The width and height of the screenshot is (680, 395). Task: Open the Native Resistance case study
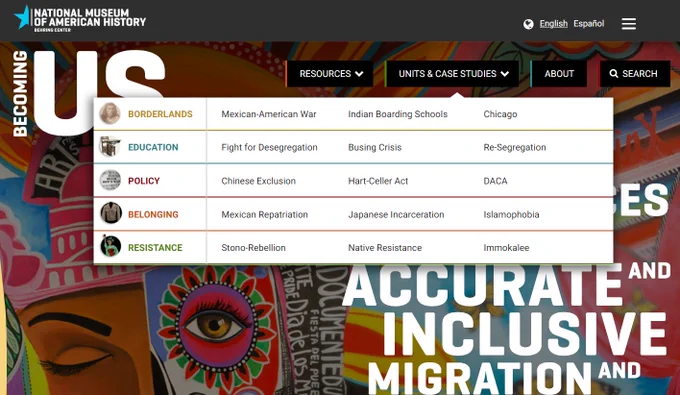[385, 248]
